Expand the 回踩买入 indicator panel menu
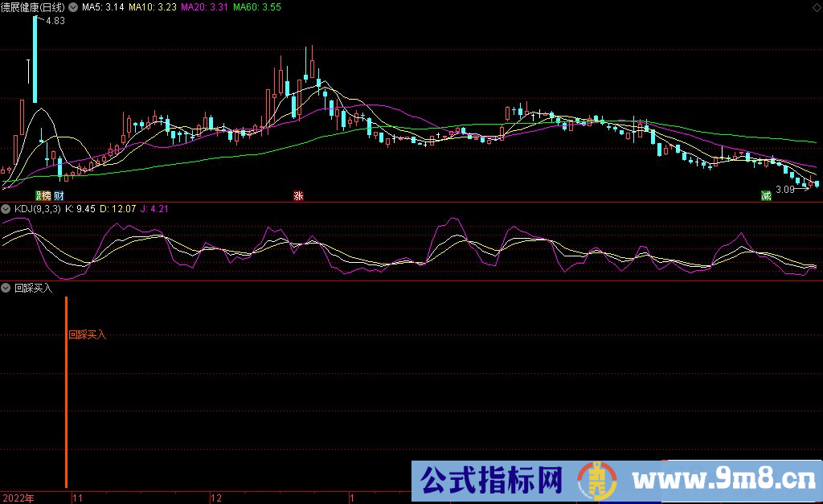The image size is (823, 504). coord(6,288)
